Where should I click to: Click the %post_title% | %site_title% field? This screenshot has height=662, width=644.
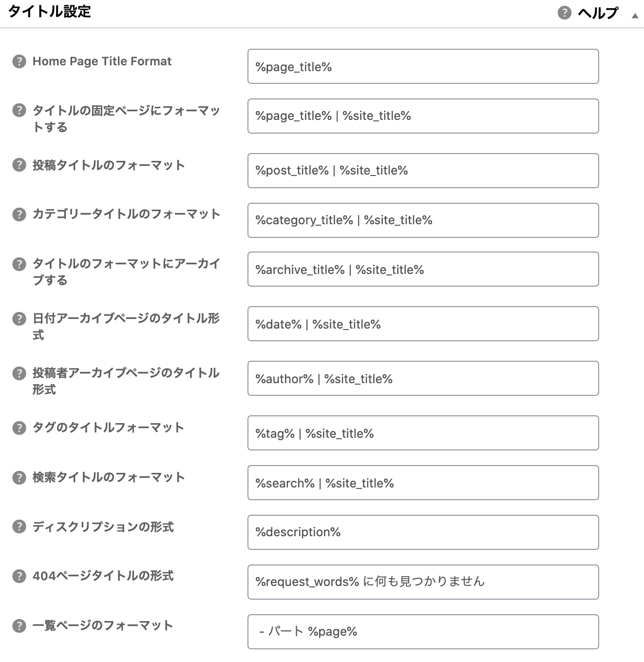coord(423,171)
